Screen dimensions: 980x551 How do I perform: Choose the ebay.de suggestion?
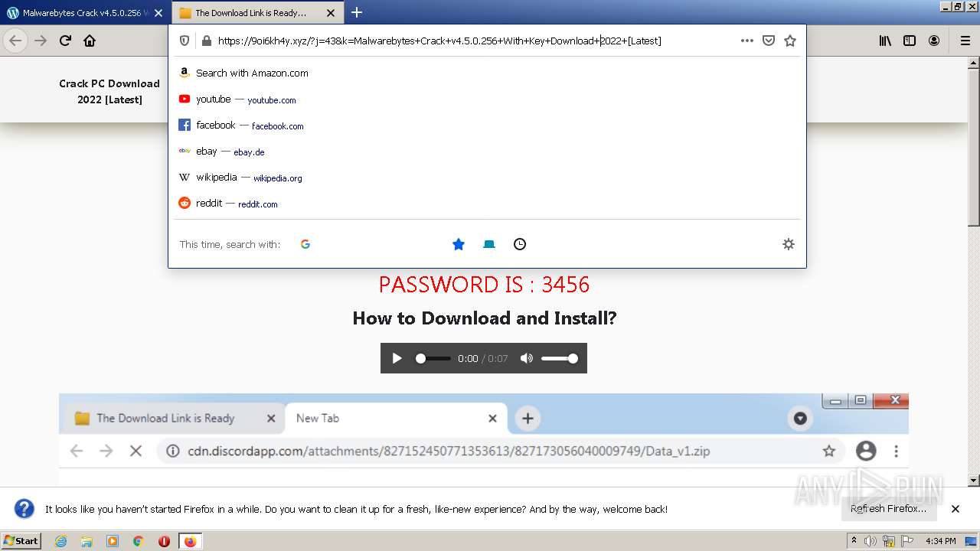tap(487, 151)
